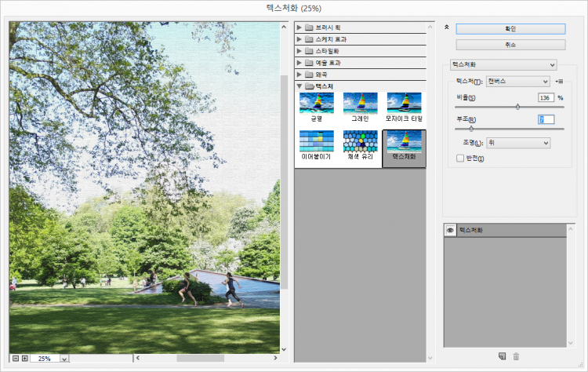Click the 취소 button
This screenshot has height=372, width=588.
tap(510, 45)
